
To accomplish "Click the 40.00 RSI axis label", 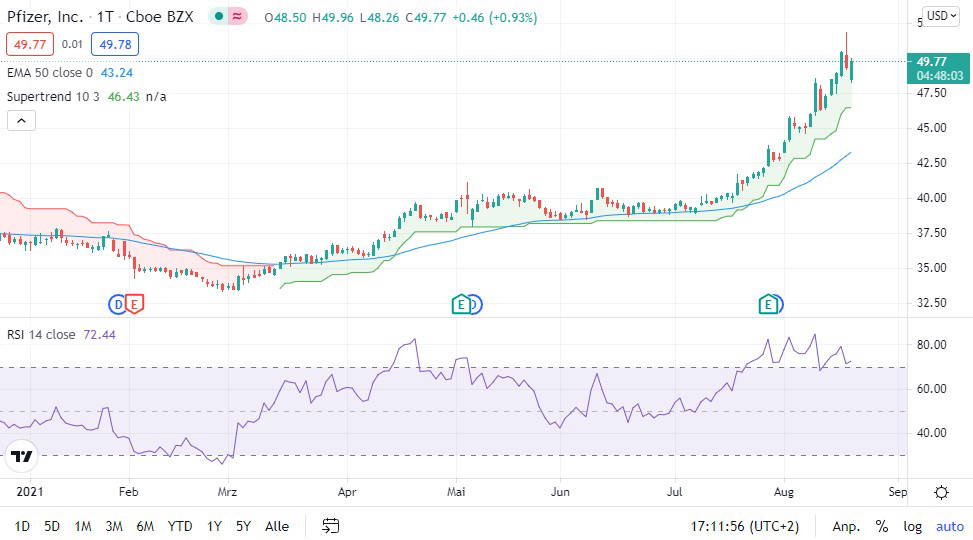I will tap(931, 433).
